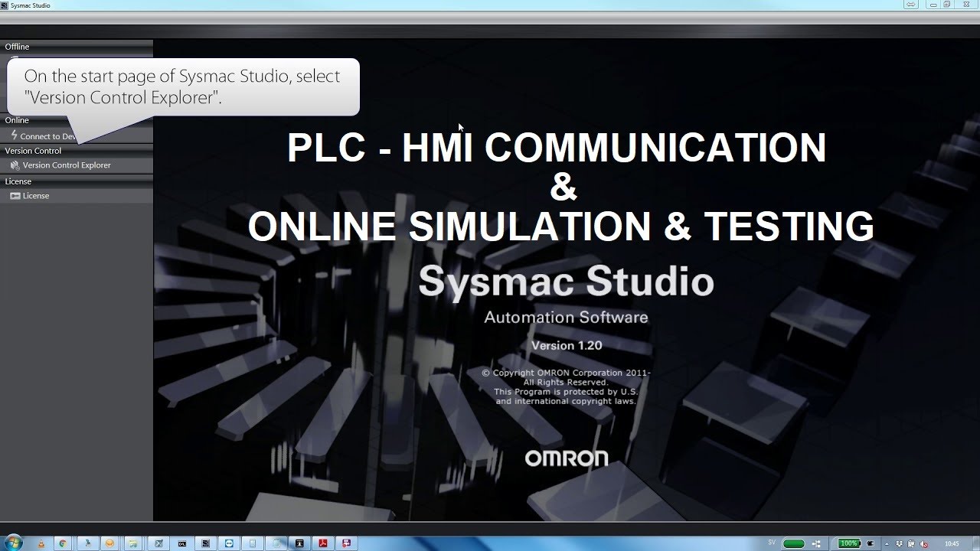The width and height of the screenshot is (980, 551).
Task: Select the Online section header
Action: click(x=17, y=120)
